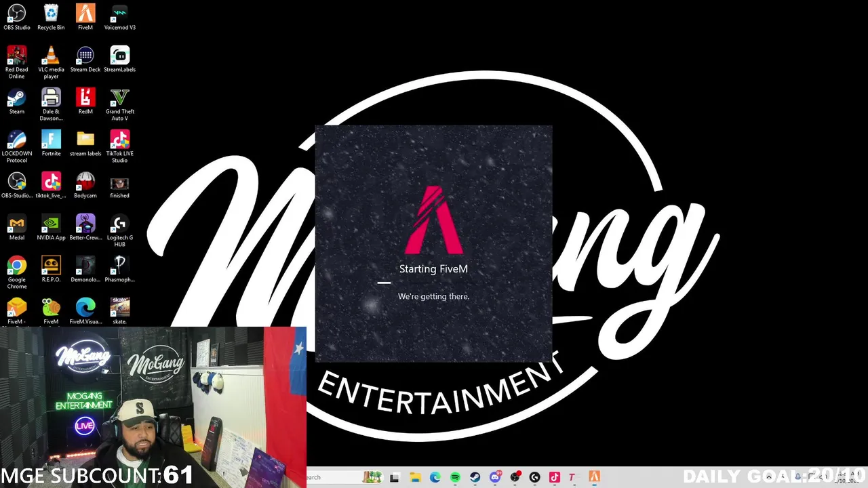The image size is (868, 488).
Task: Launch Bodycam
Action: click(x=85, y=186)
